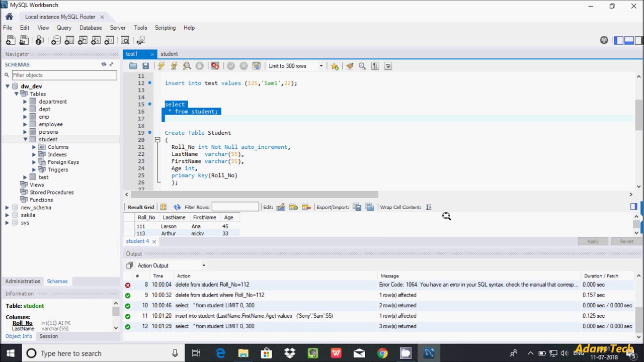Stop the query being executed
The width and height of the screenshot is (644, 362).
tap(200, 66)
